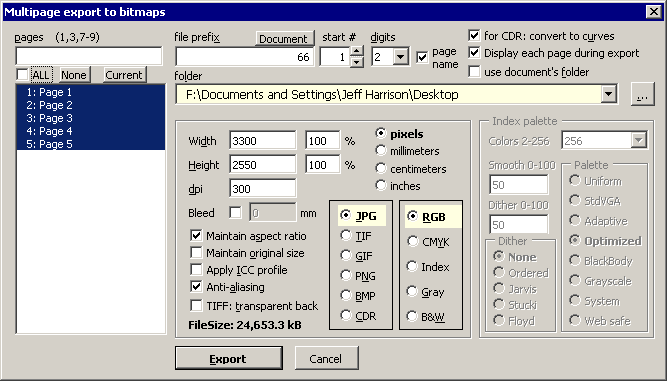Click the Cancel button

(x=327, y=358)
